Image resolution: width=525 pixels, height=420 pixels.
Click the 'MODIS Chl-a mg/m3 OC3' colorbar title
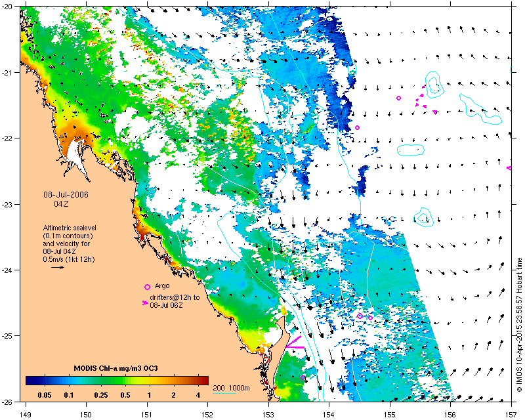tap(116, 368)
